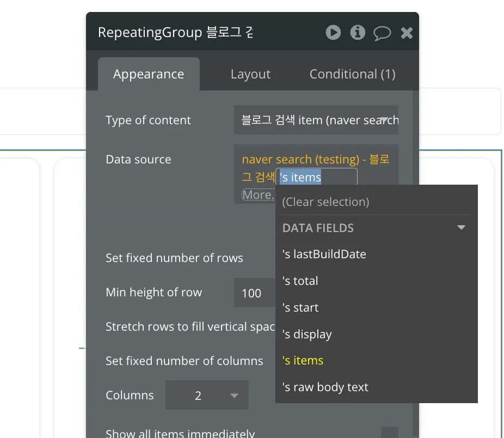504x438 pixels.
Task: Click the More... link in Data source
Action: (x=258, y=194)
